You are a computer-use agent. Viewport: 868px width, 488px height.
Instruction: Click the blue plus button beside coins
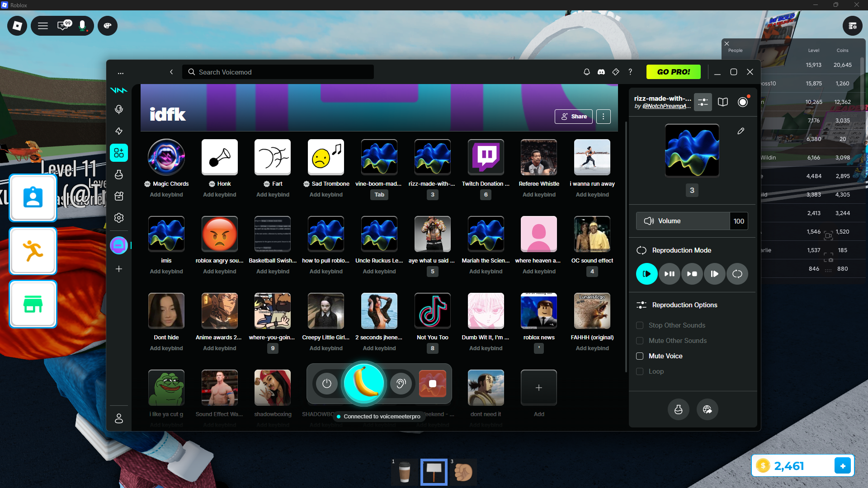coord(843,465)
